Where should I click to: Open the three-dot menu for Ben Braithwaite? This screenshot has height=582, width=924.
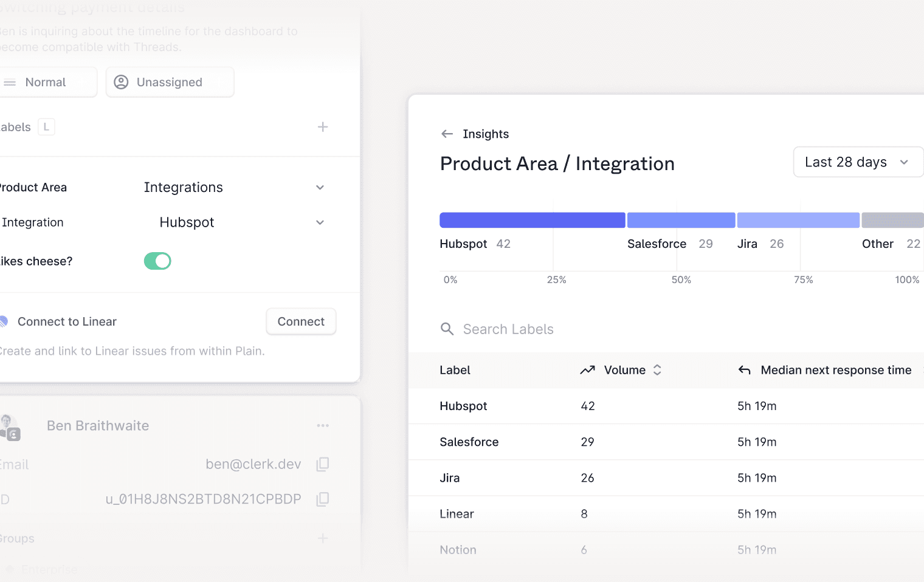click(x=323, y=426)
